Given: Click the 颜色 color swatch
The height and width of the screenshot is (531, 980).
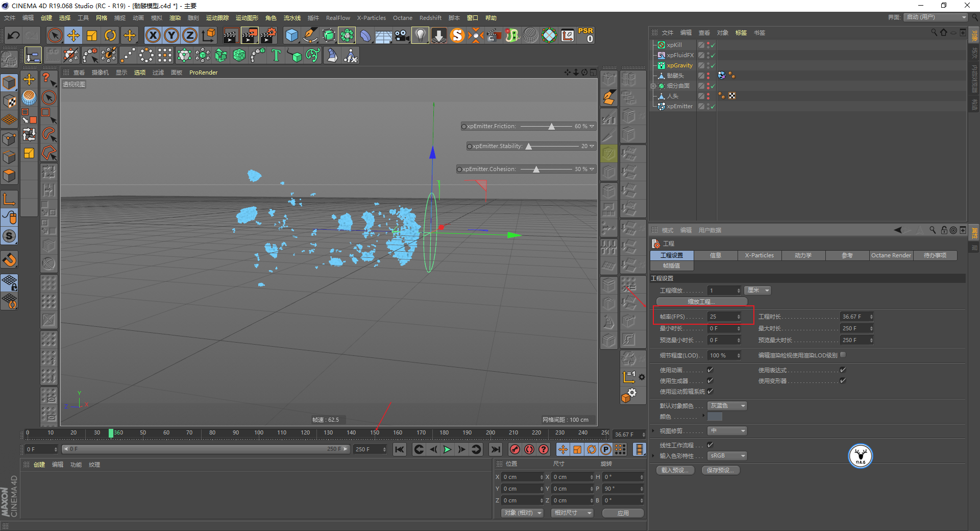Looking at the screenshot, I should click(715, 417).
